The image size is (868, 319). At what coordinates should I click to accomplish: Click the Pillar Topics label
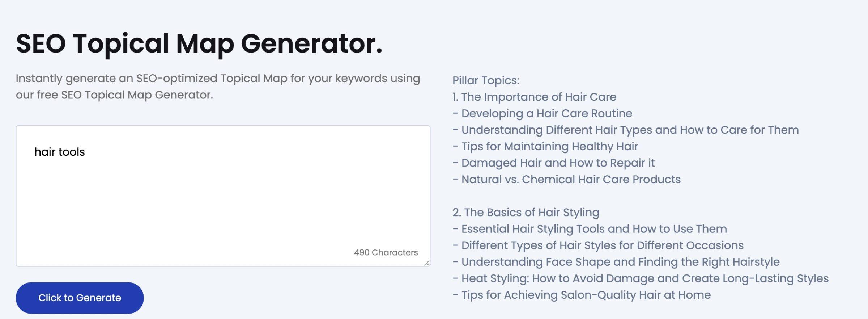486,80
